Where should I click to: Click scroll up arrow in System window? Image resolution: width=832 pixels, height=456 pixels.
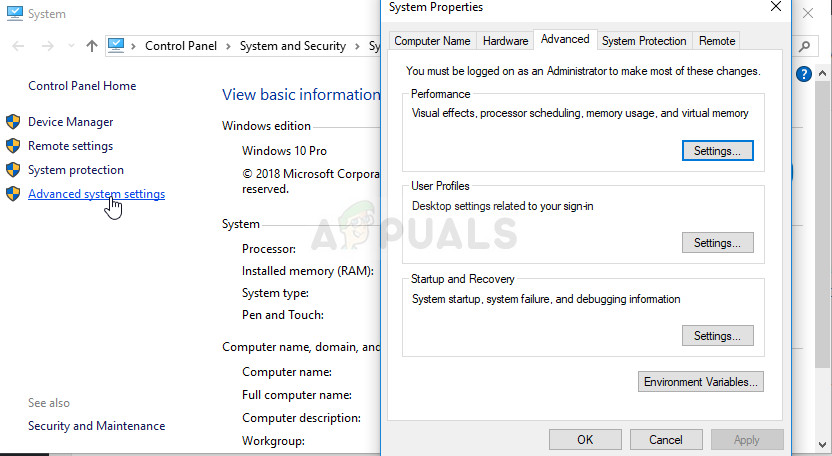coord(822,73)
